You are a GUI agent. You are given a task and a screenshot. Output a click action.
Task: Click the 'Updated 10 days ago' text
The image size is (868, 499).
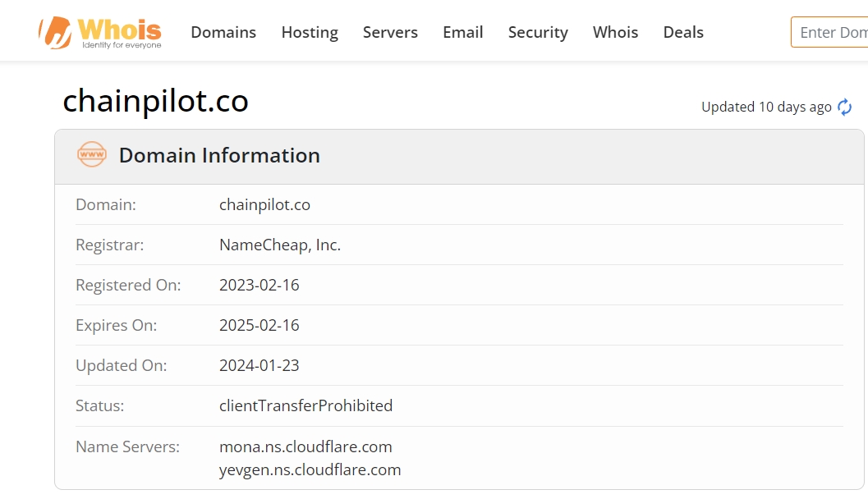point(765,108)
